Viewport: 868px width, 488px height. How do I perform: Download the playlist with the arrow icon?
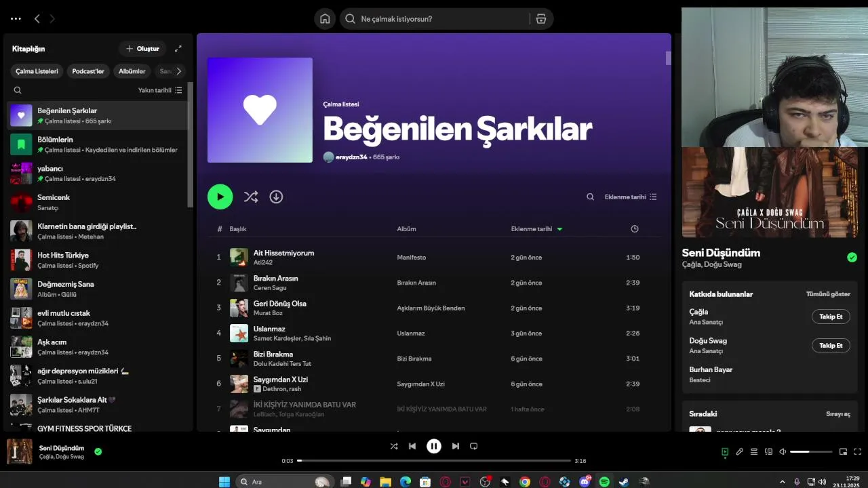point(276,197)
